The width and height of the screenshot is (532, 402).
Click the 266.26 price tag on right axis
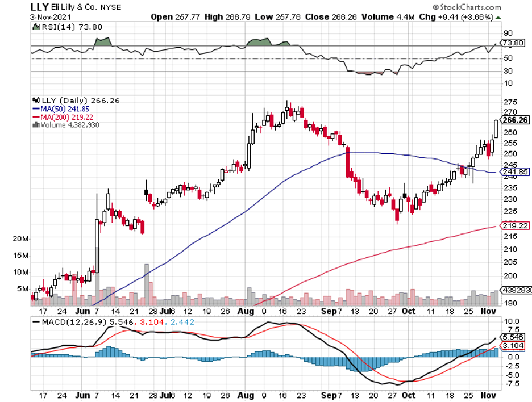(516, 120)
